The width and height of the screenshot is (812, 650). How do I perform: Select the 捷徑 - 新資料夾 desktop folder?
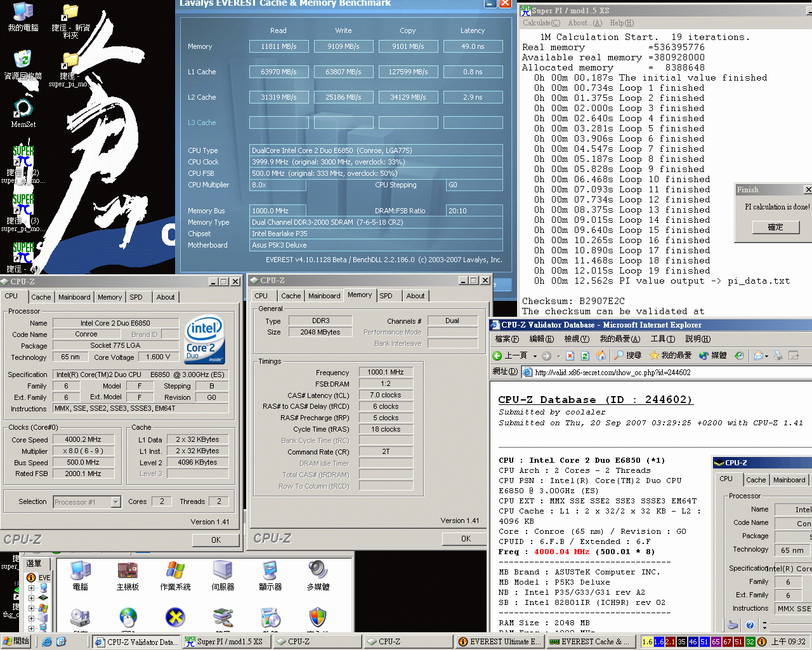click(x=70, y=22)
